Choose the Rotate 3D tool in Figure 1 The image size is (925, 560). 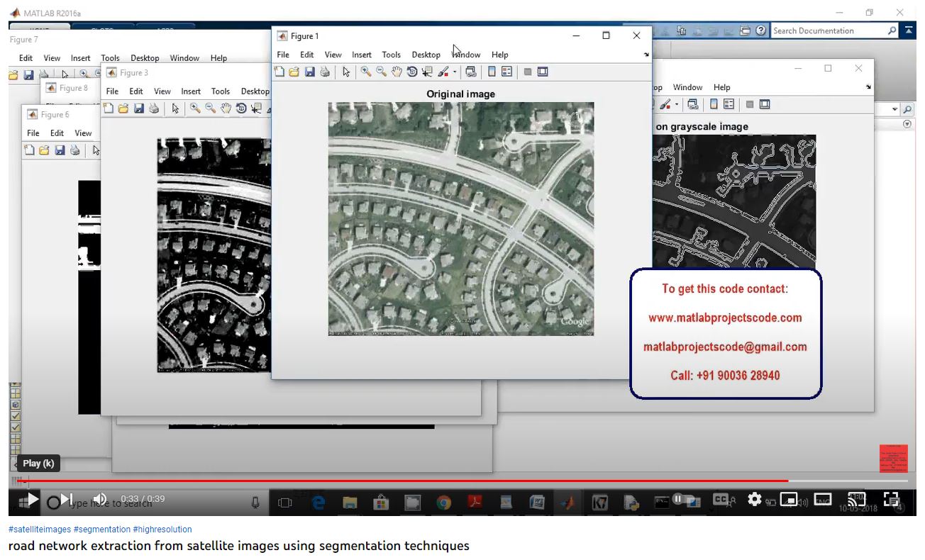pyautogui.click(x=411, y=72)
